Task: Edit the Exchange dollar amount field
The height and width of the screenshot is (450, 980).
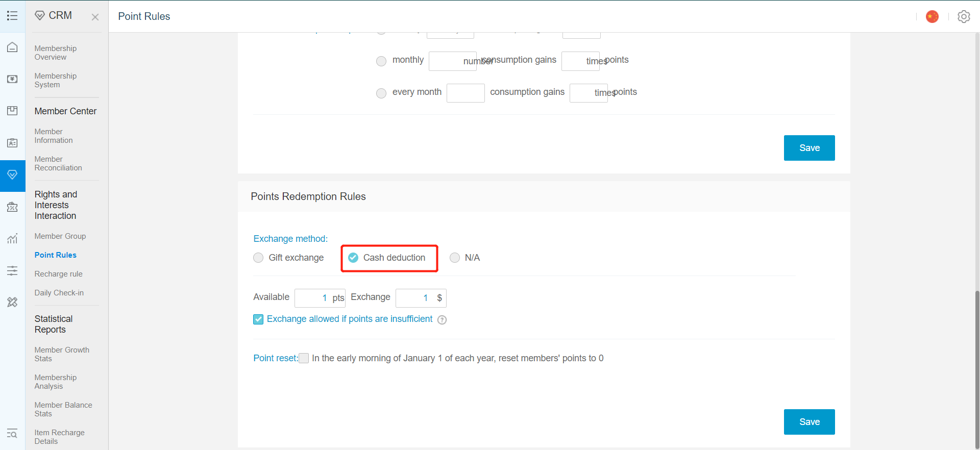Action: coord(421,298)
